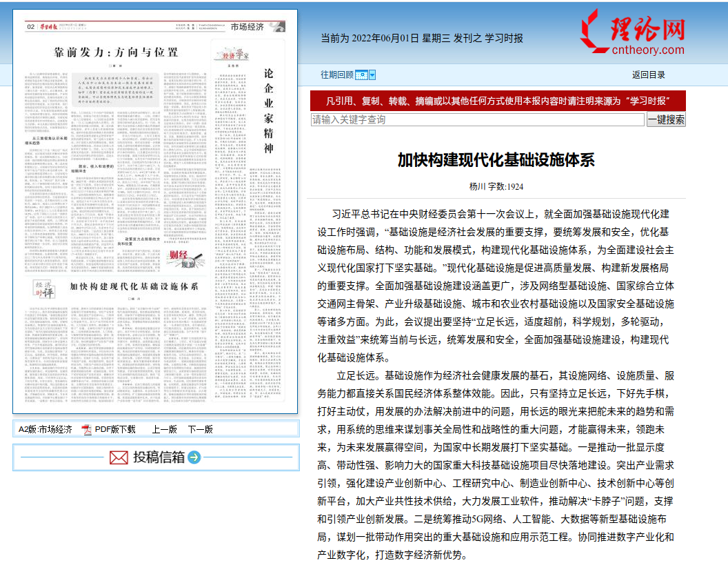
Task: Open article 靠前发力：方向与位置 on the page image
Action: (115, 51)
